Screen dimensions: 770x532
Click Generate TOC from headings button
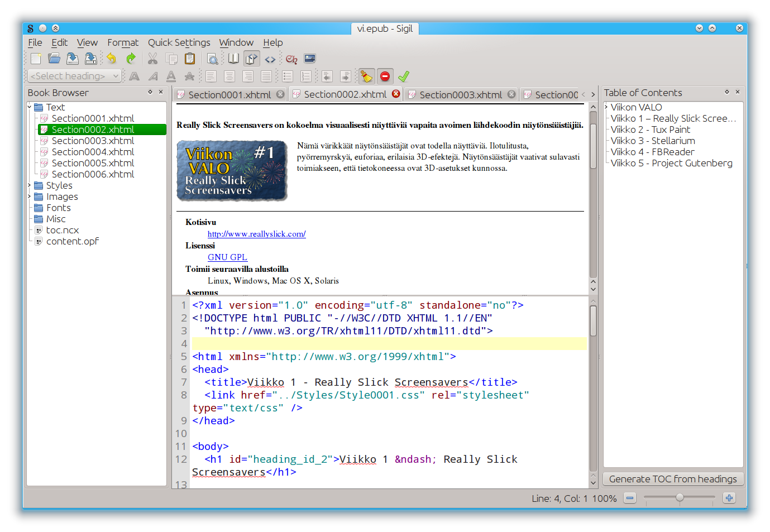click(673, 479)
